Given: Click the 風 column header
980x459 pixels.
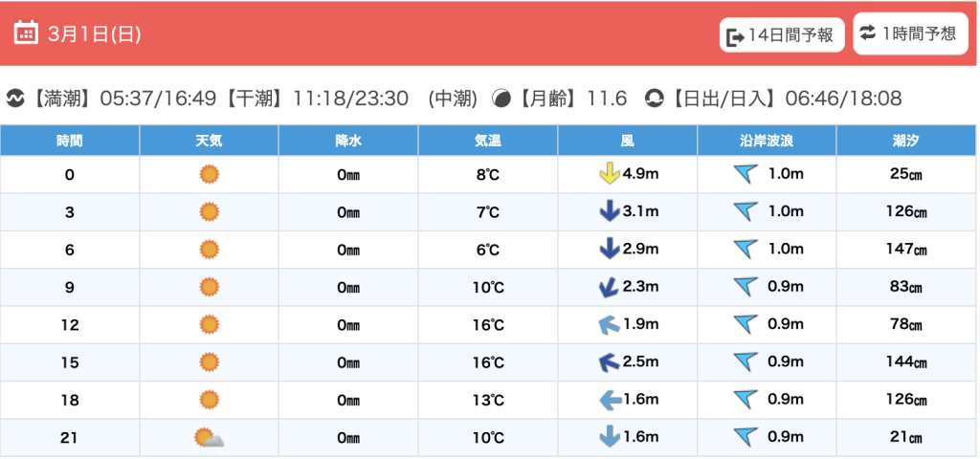Looking at the screenshot, I should (x=627, y=141).
